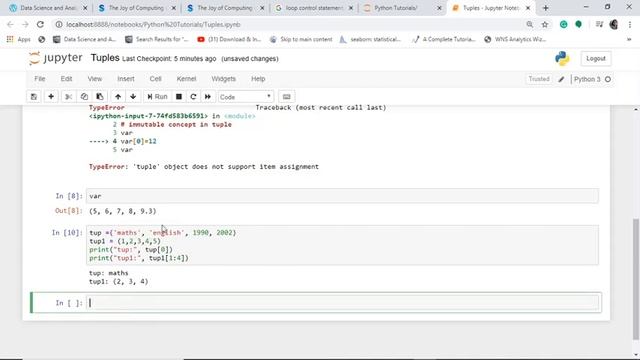Insert cell below with plus icon
The image size is (640, 360).
(x=51, y=97)
